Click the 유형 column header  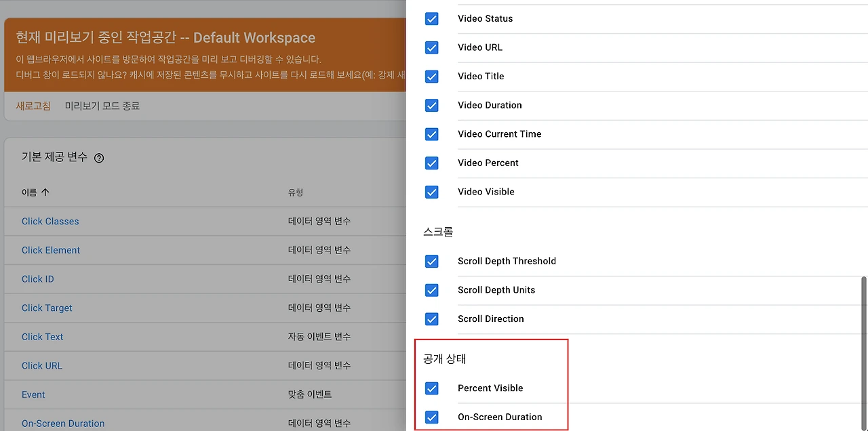pyautogui.click(x=296, y=192)
